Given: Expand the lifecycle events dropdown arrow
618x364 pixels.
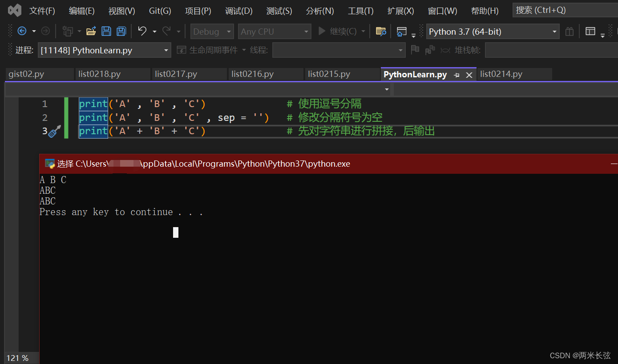Looking at the screenshot, I should 244,50.
